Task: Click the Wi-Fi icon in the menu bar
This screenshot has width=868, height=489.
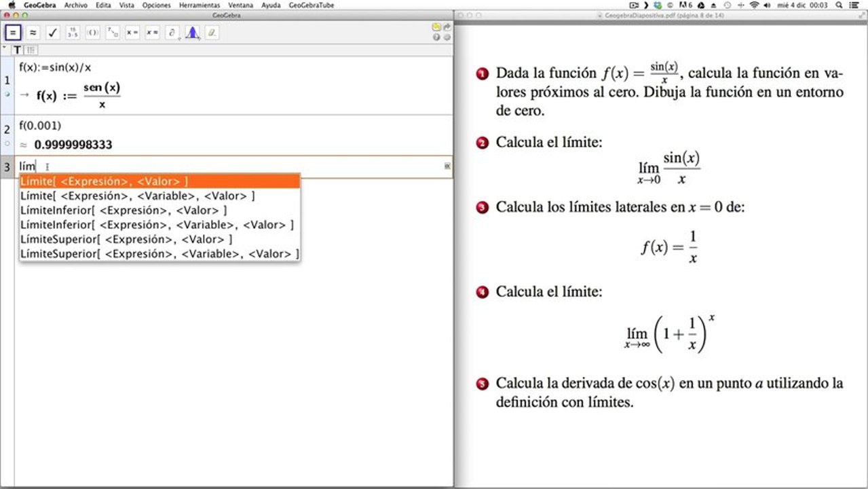Action: 755,5
